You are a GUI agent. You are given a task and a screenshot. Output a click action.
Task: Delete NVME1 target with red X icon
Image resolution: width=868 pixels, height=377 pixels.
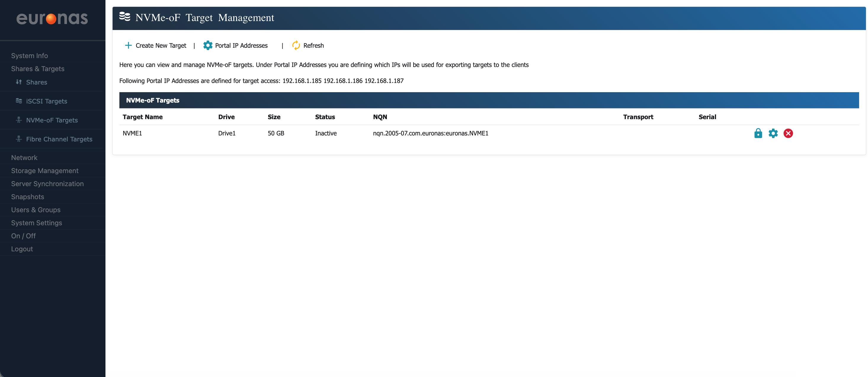pyautogui.click(x=788, y=133)
